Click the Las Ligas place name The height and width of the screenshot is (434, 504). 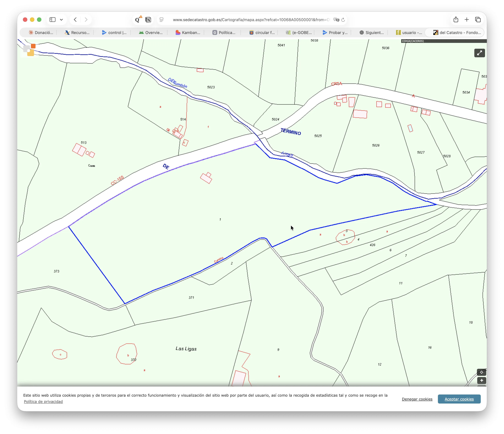(x=186, y=349)
